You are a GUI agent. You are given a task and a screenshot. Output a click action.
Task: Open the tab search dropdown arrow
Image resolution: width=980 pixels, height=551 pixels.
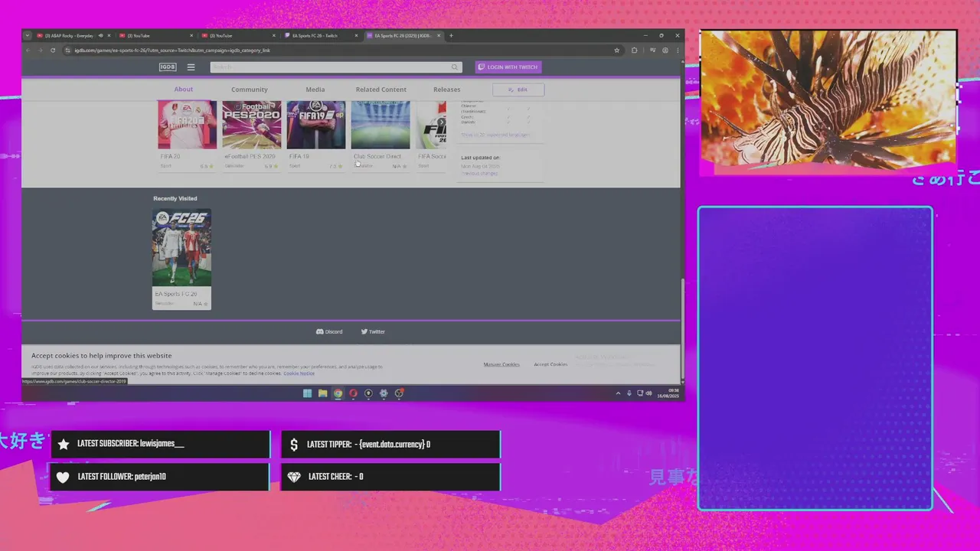(x=28, y=35)
